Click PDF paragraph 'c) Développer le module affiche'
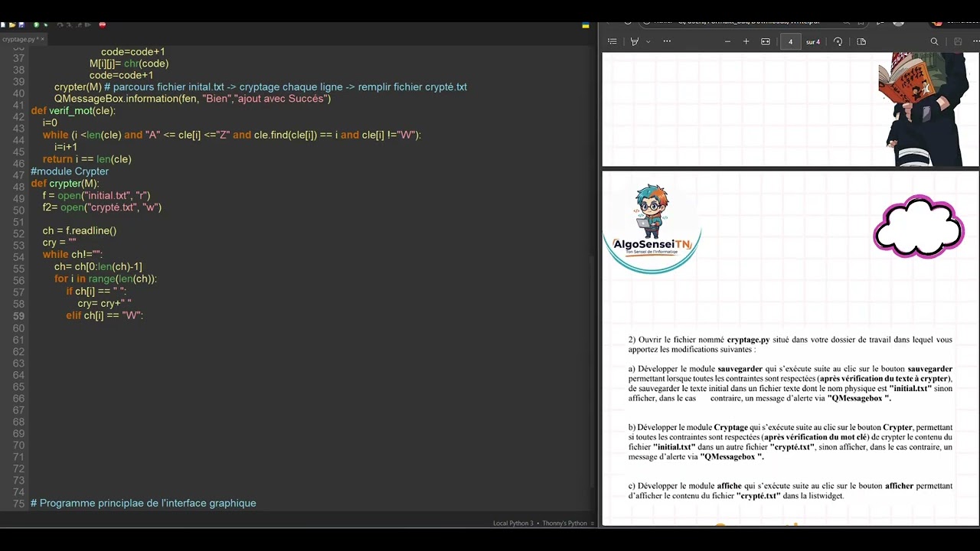980x551 pixels. point(790,491)
